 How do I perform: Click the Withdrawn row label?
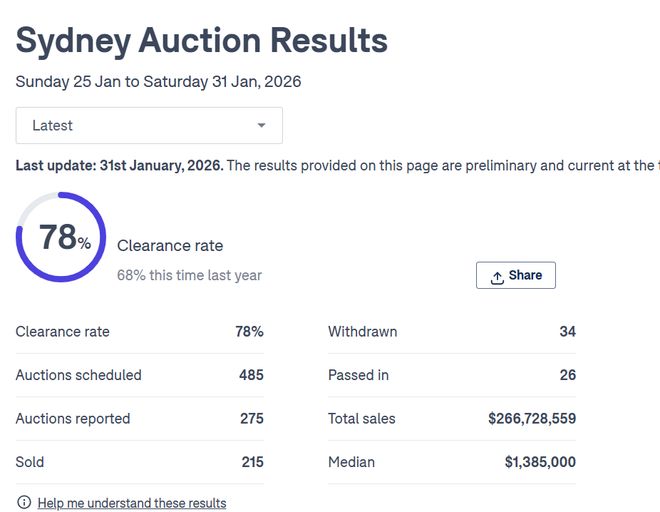[362, 332]
